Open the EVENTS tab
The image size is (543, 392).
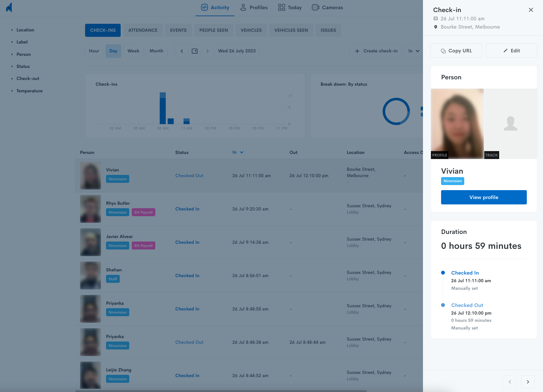tap(178, 30)
